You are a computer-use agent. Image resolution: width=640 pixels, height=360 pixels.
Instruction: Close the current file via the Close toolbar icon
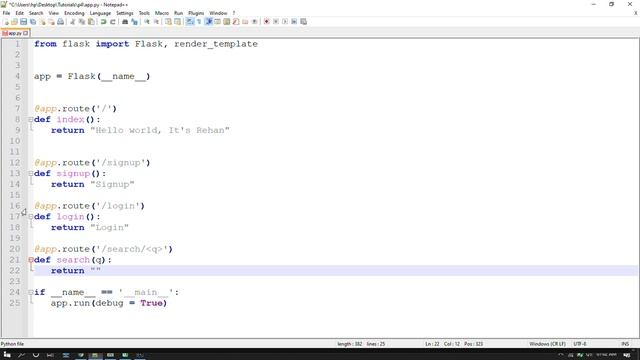point(42,22)
